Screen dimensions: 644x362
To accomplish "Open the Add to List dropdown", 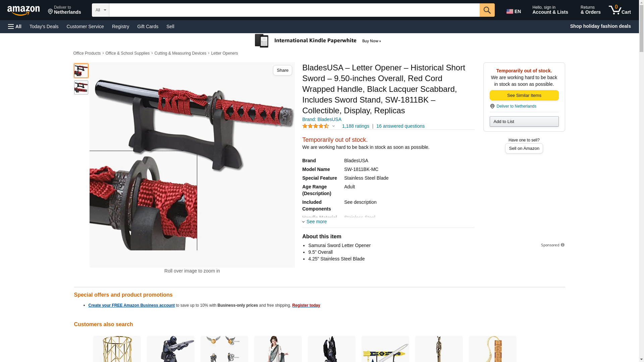I will tap(524, 121).
